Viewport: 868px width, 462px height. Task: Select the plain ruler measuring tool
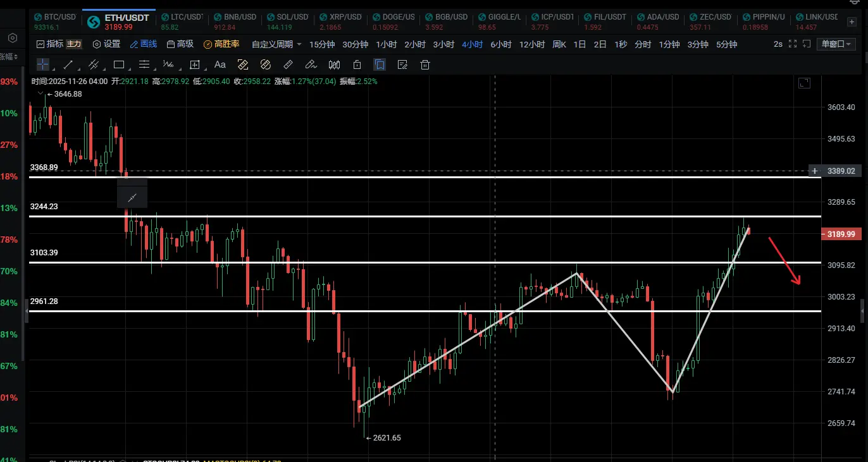[x=288, y=64]
